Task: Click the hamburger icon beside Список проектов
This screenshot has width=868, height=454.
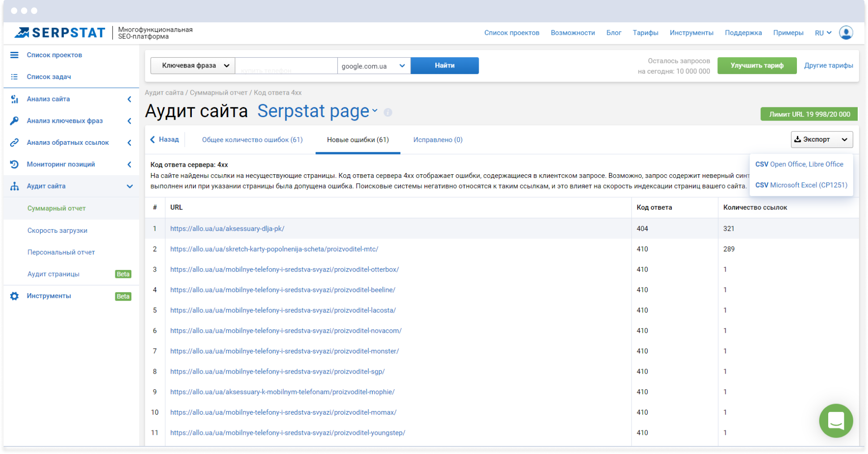Action: tap(14, 55)
